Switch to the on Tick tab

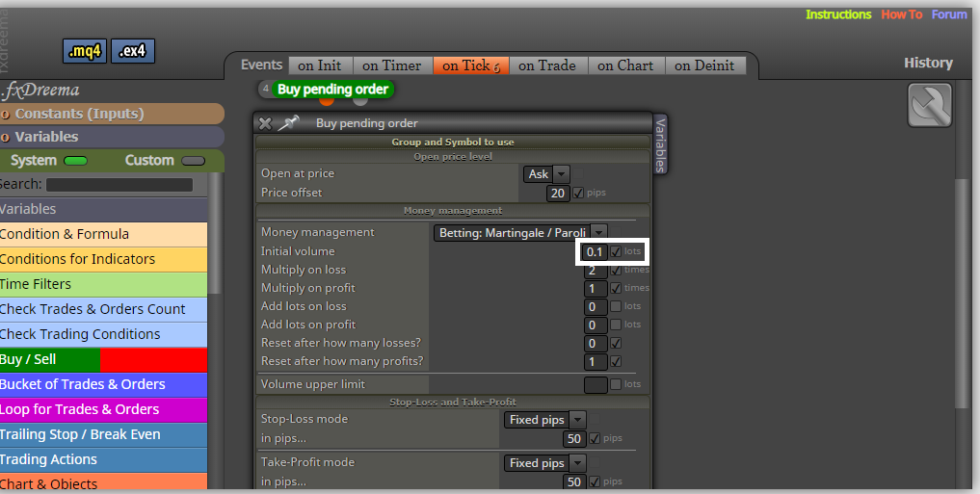click(x=470, y=65)
